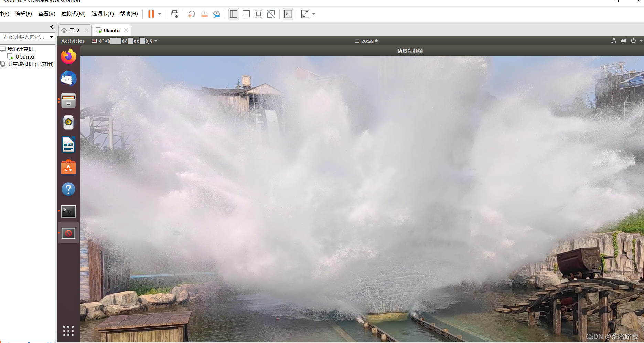Close the Ubuntu tab

pyautogui.click(x=126, y=30)
